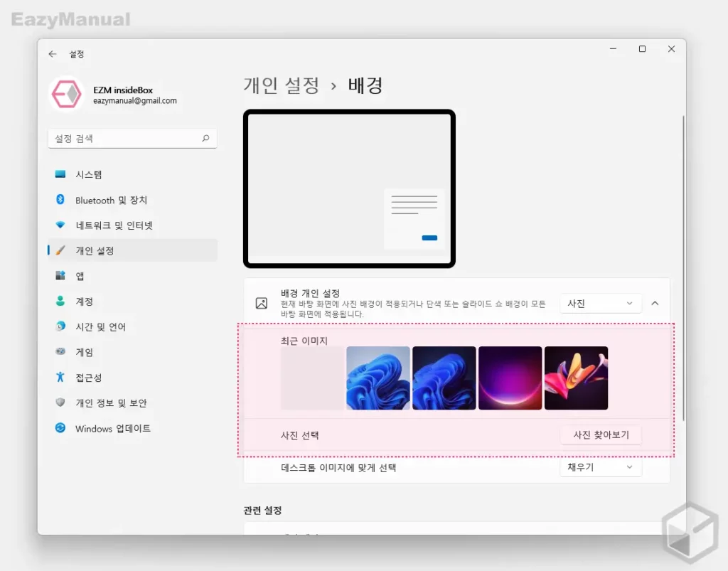The height and width of the screenshot is (571, 728).
Task: Navigate back using the back arrow
Action: [x=53, y=54]
